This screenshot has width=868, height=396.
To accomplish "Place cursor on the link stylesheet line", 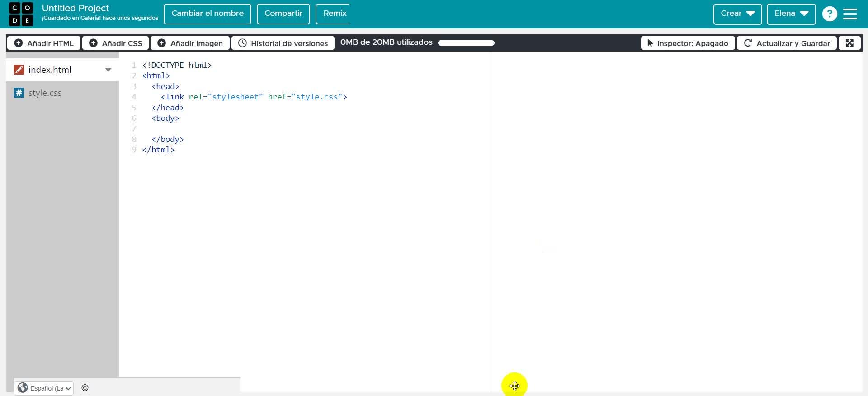I will click(x=254, y=97).
